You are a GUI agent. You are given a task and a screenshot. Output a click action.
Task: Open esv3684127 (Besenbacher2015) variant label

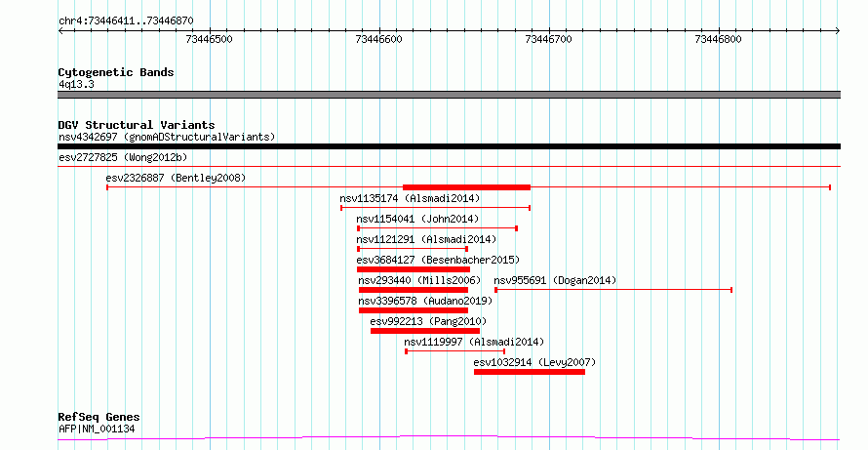438,260
